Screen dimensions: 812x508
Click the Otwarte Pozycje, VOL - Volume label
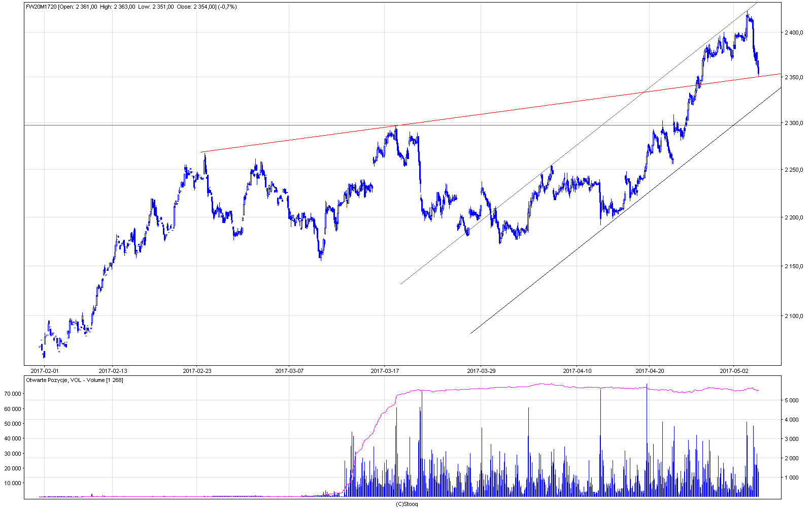74,380
